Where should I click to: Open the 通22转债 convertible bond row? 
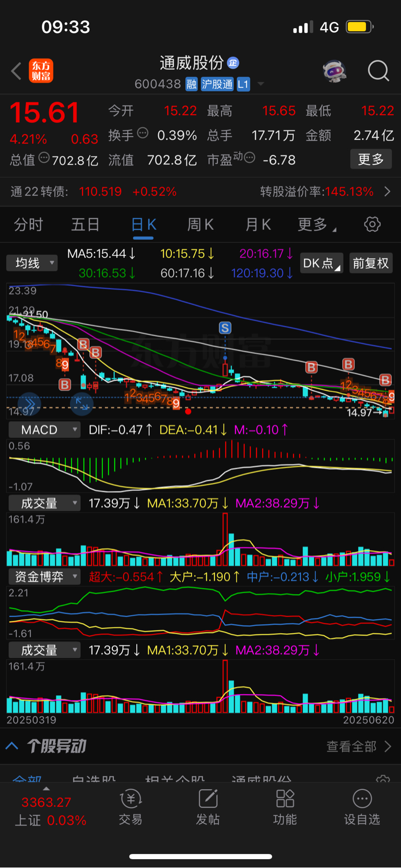pos(200,192)
